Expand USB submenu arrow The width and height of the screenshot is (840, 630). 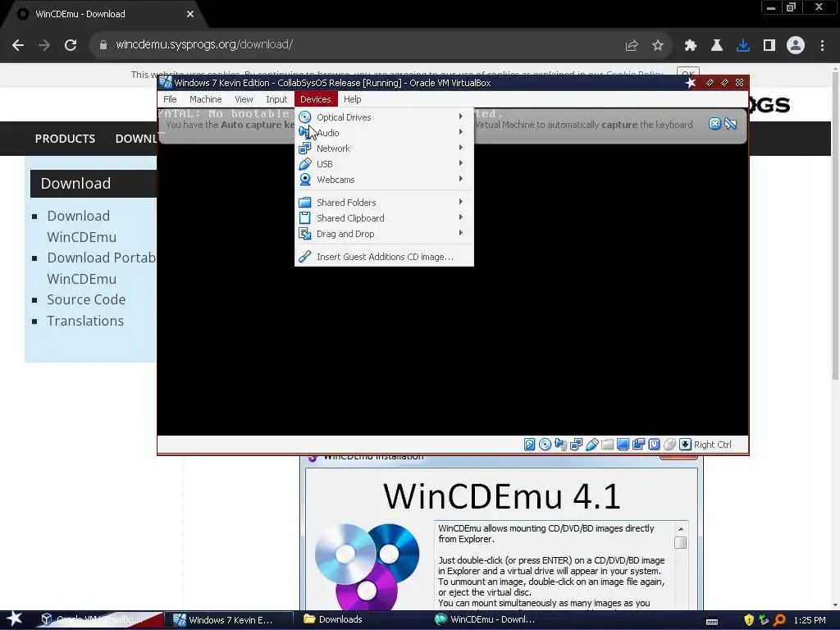pos(461,163)
